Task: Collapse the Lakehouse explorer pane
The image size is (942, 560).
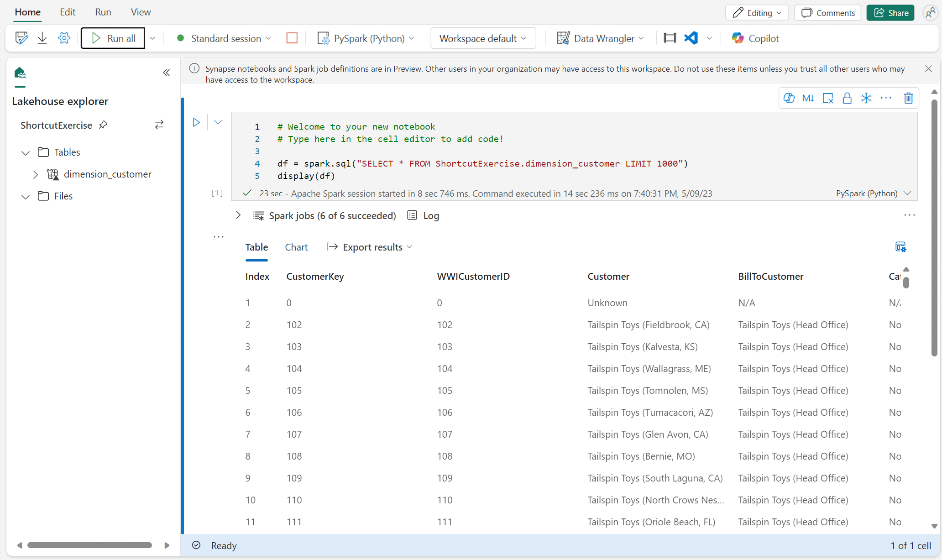Action: (x=167, y=73)
